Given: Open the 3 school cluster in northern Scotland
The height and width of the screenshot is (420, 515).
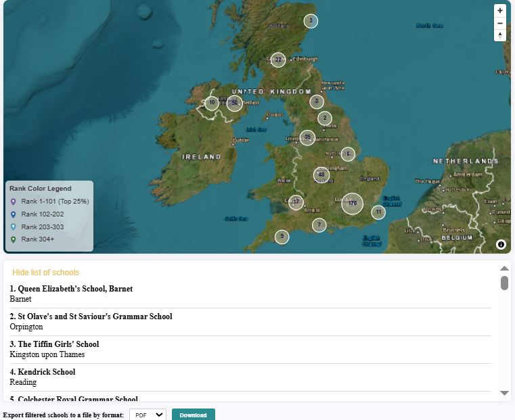Looking at the screenshot, I should tap(311, 21).
